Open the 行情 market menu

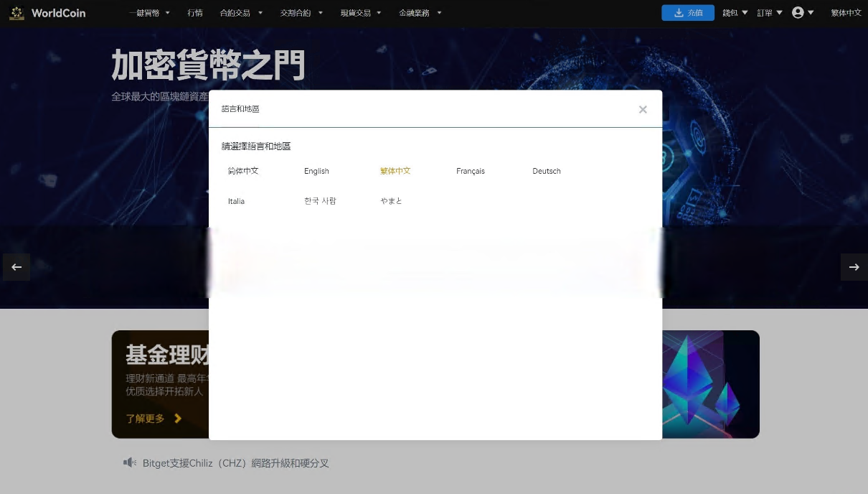[x=194, y=12]
